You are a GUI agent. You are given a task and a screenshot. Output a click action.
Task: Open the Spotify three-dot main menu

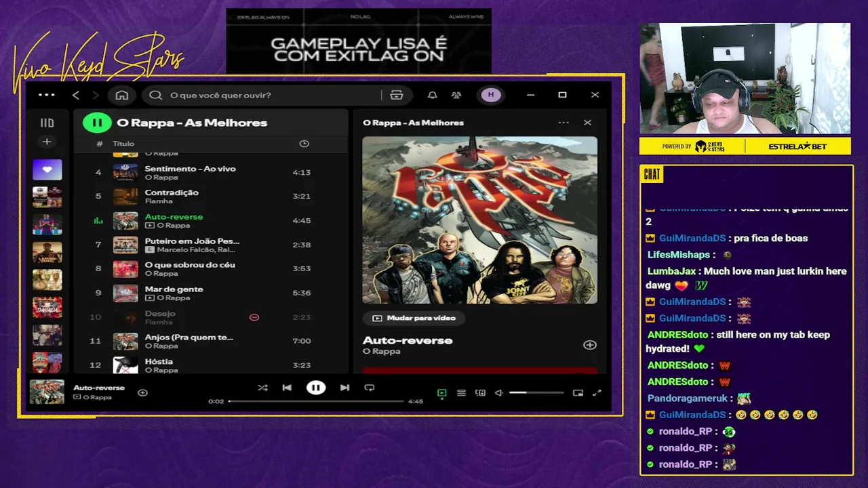[47, 95]
